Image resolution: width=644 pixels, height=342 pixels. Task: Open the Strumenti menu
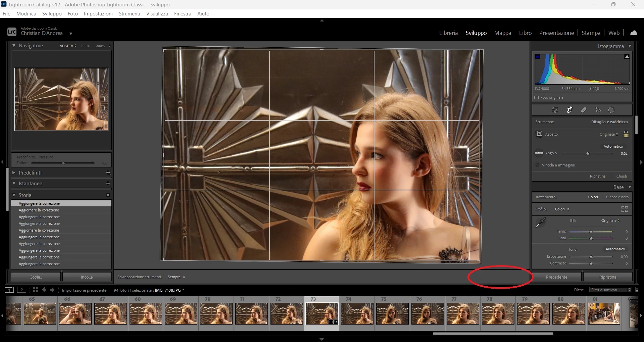130,14
